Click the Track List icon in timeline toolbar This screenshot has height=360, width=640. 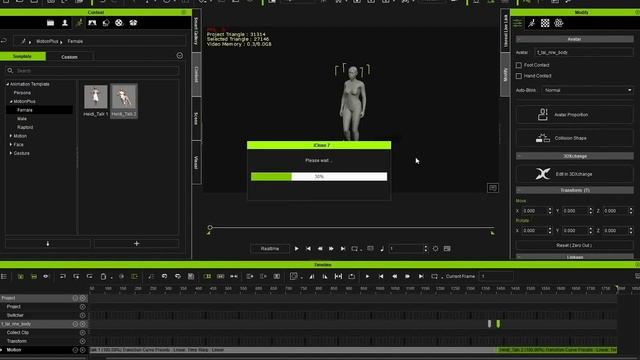point(4,277)
